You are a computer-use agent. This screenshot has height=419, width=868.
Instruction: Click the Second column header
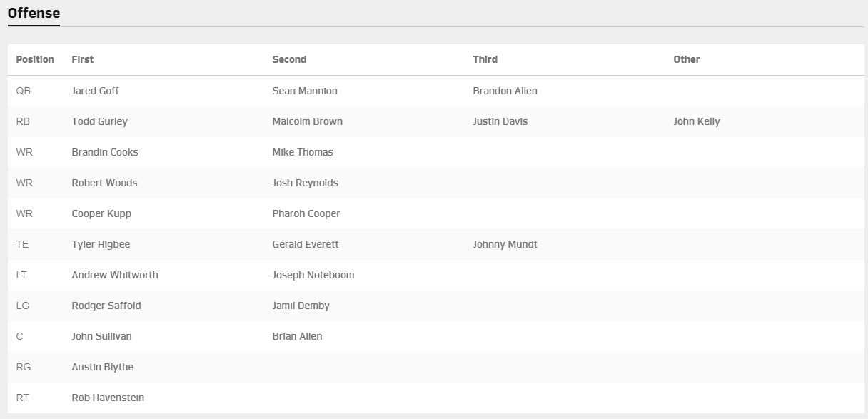(x=289, y=59)
